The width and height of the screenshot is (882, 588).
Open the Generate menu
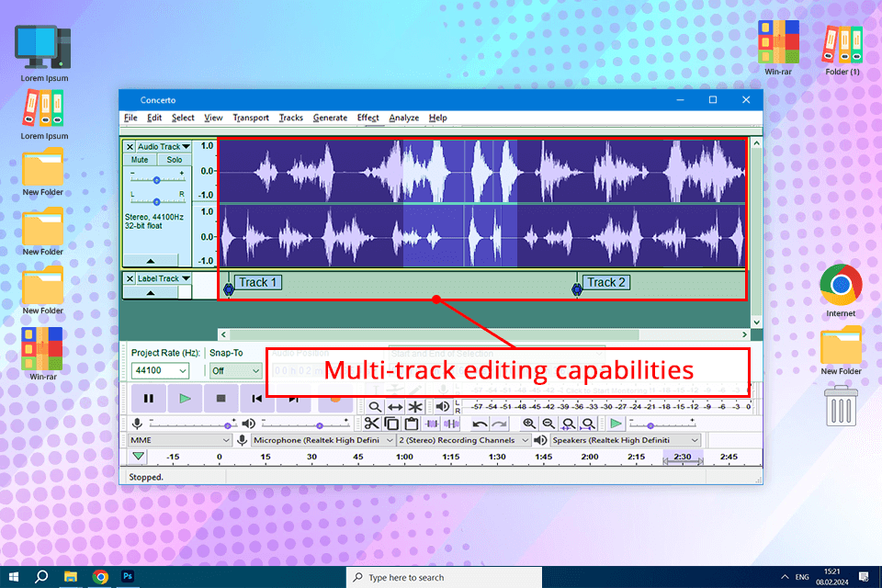[330, 118]
